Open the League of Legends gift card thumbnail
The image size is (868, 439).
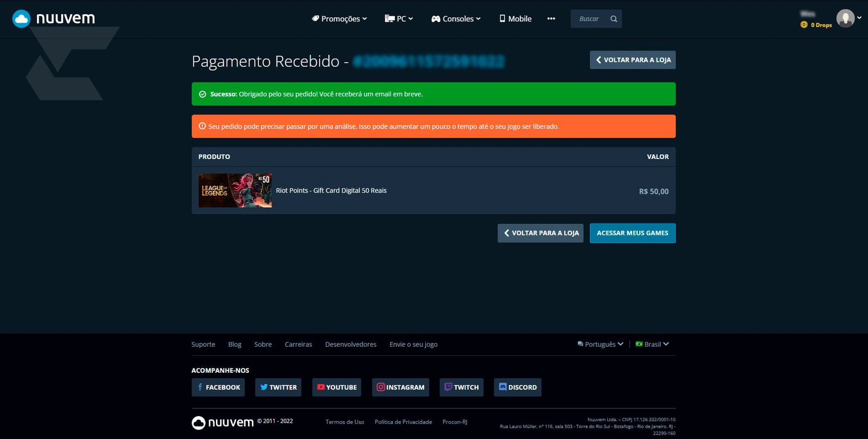click(235, 190)
